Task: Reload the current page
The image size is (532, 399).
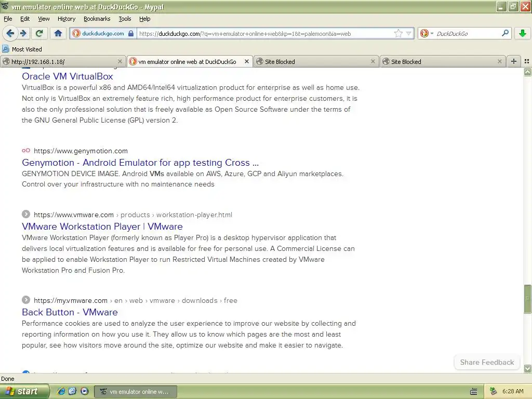Action: coord(39,33)
